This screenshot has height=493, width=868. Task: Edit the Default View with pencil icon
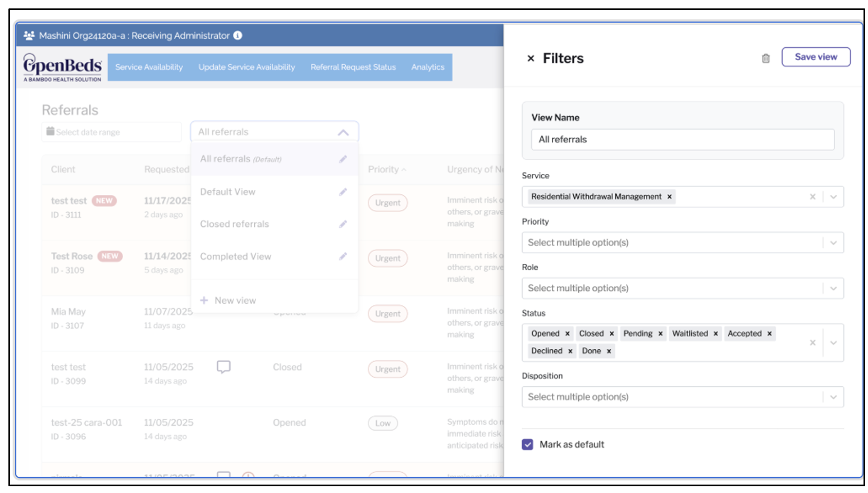[343, 192]
